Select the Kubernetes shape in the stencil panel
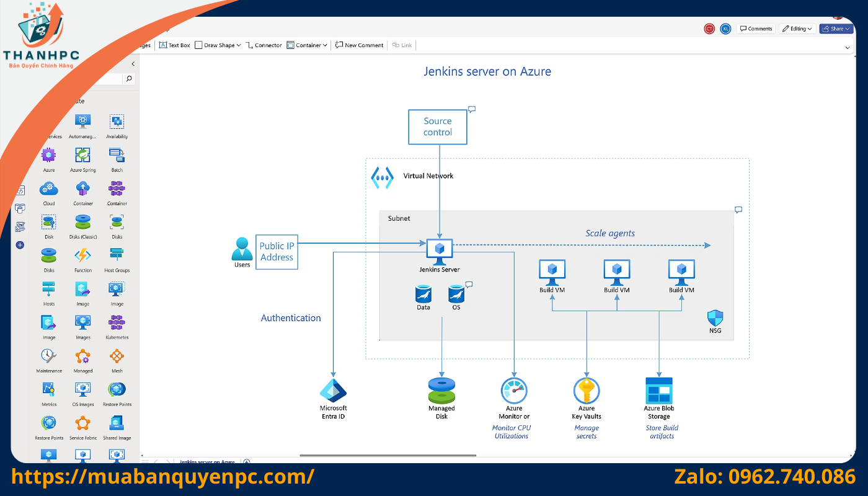This screenshot has height=496, width=868. [117, 322]
